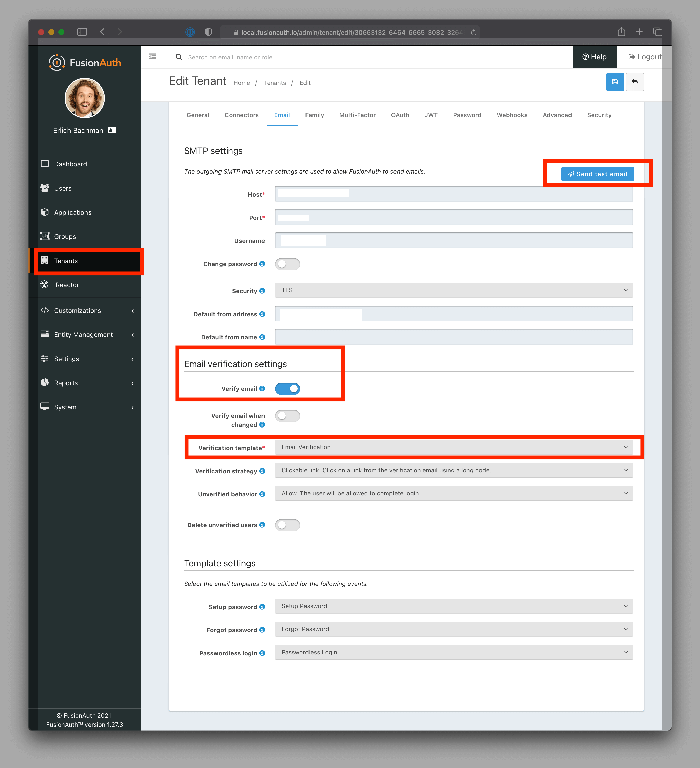Open the Security TLS dropdown
Image resolution: width=700 pixels, height=768 pixels.
pos(454,290)
